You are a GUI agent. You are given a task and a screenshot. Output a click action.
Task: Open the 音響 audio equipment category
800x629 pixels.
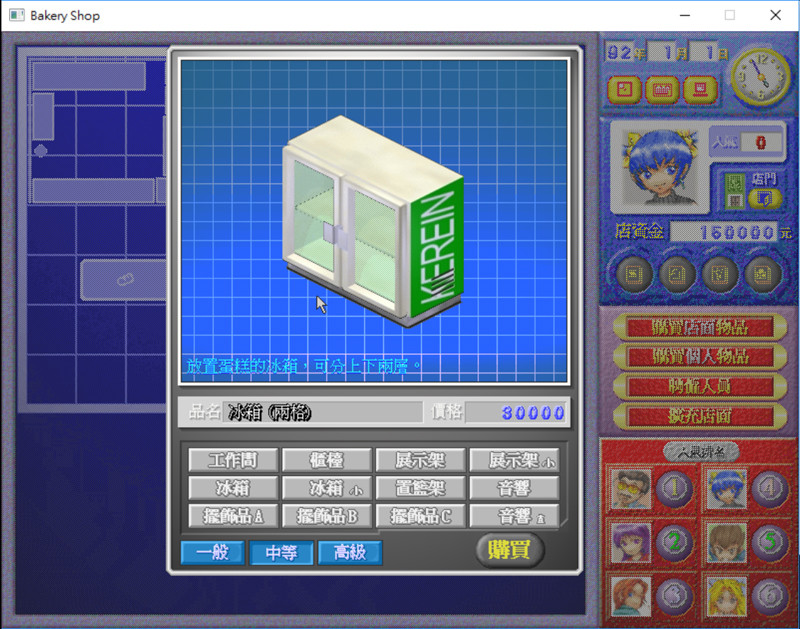click(x=511, y=488)
